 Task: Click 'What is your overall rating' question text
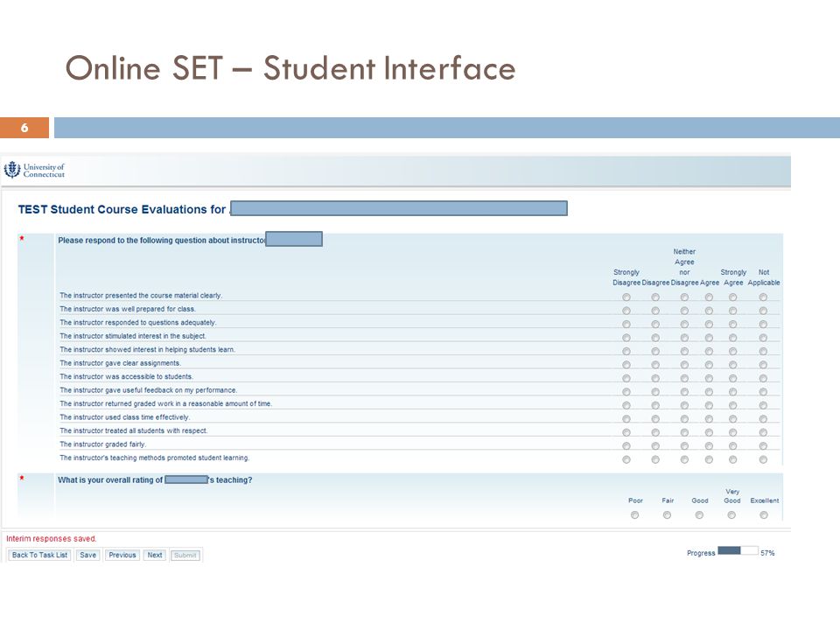tap(155, 480)
